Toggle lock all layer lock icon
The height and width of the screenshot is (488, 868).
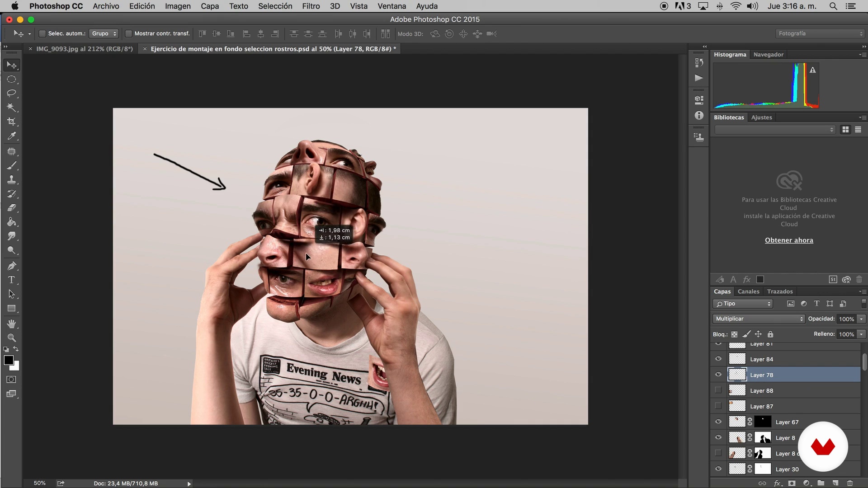click(770, 334)
